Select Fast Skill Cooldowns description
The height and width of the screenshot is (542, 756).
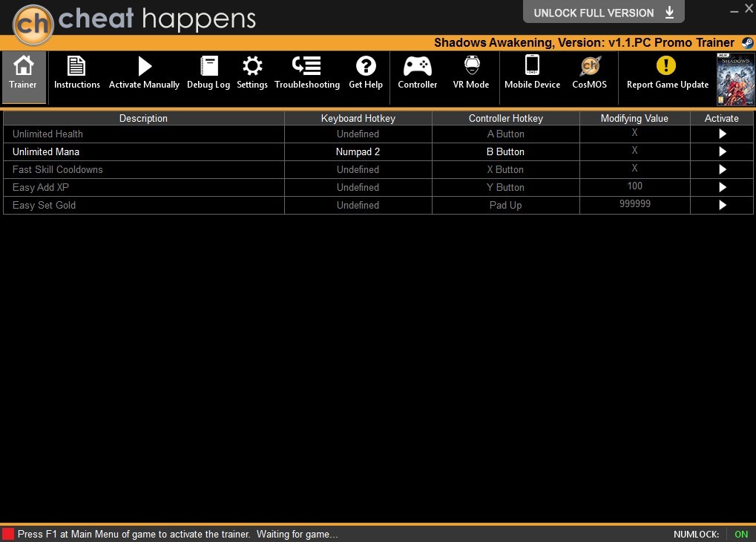(144, 170)
